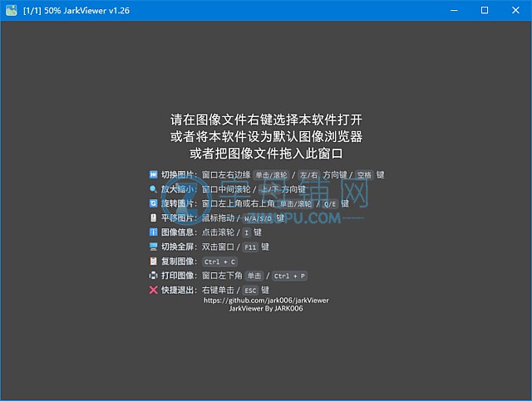Click the 'F11' key badge

coord(249,247)
